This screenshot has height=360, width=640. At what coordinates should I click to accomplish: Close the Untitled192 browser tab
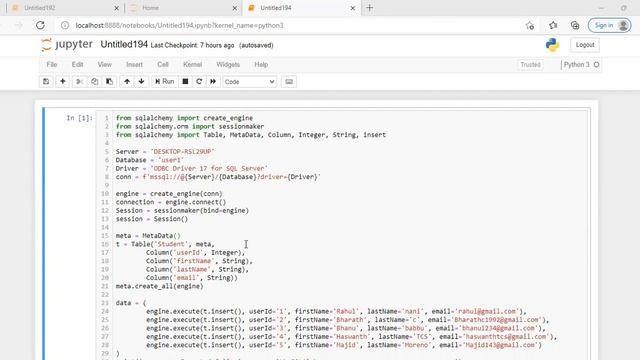tap(116, 8)
